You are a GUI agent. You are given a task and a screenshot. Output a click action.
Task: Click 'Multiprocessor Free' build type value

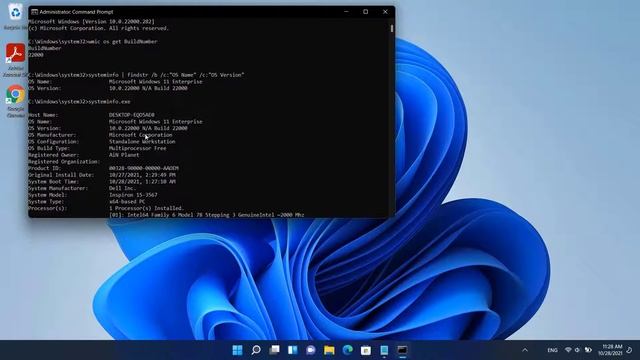click(138, 148)
